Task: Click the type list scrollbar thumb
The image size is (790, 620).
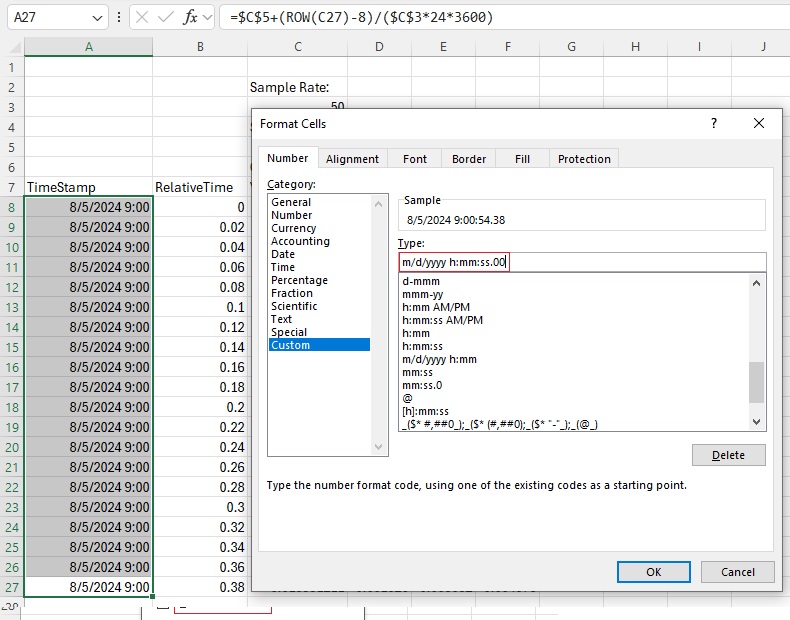Action: (756, 382)
